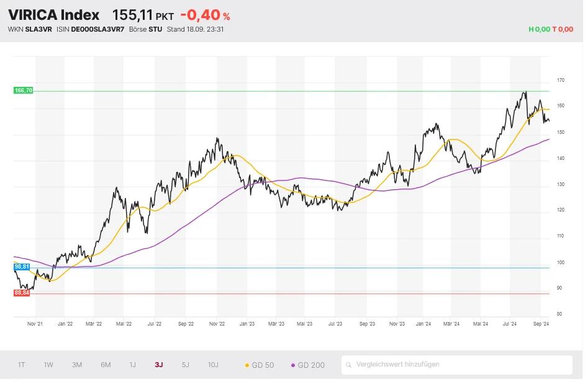Screen dimensions: 588x387
Task: Click the blue 98,81 price marker
Action: point(21,267)
